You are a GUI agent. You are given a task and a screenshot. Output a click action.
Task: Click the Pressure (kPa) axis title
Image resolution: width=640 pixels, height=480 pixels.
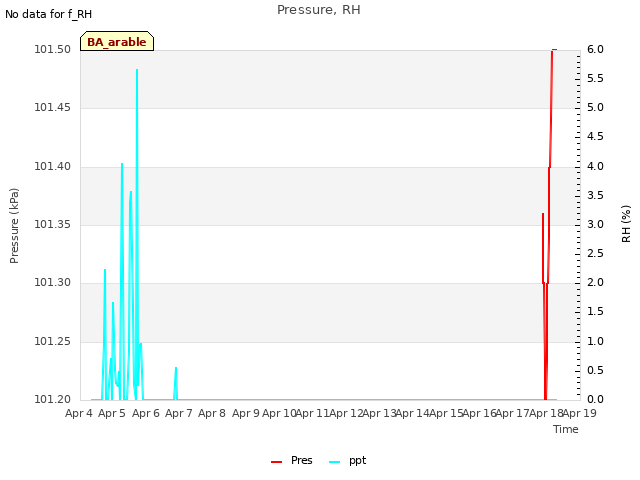[x=14, y=226]
